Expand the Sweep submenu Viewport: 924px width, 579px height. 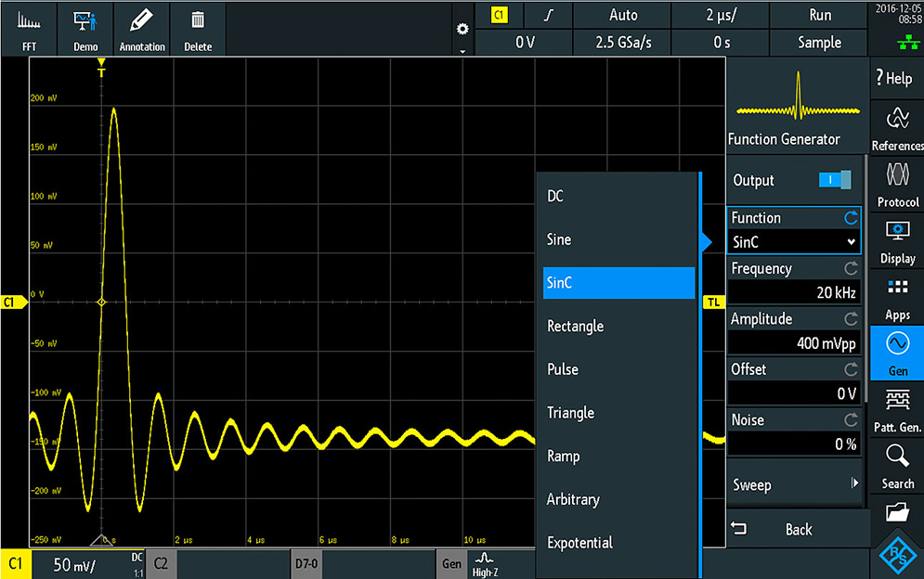pos(794,484)
